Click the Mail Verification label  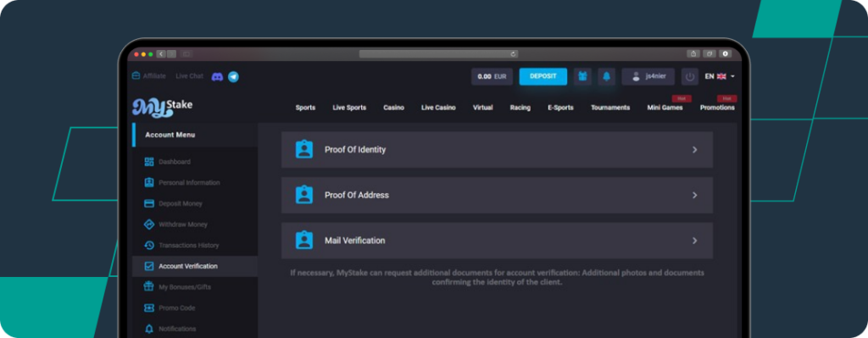(355, 240)
